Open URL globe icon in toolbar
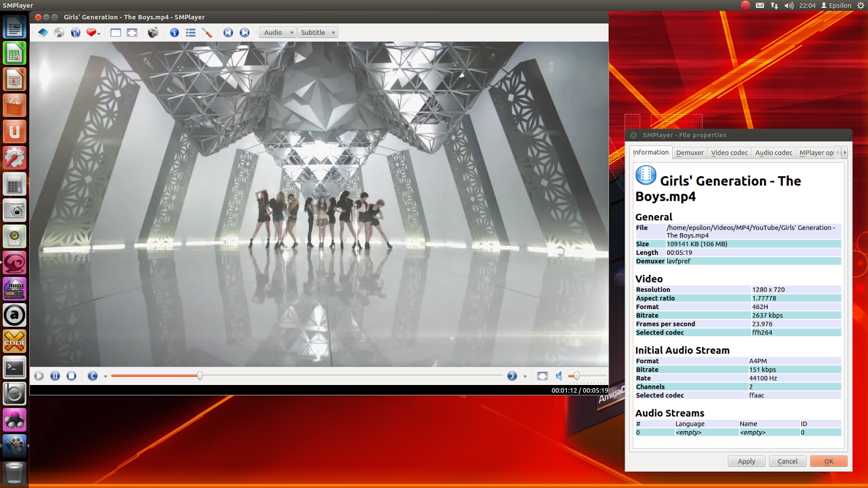868x488 pixels. pyautogui.click(x=75, y=33)
